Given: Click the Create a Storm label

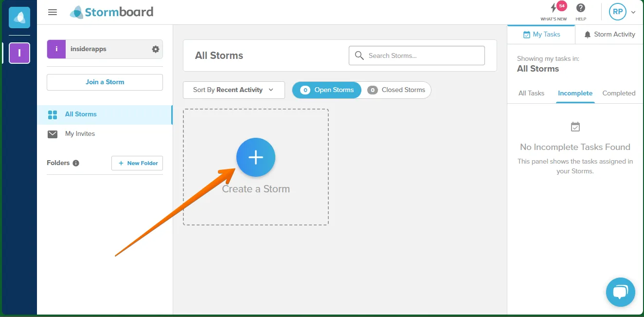Looking at the screenshot, I should point(256,189).
